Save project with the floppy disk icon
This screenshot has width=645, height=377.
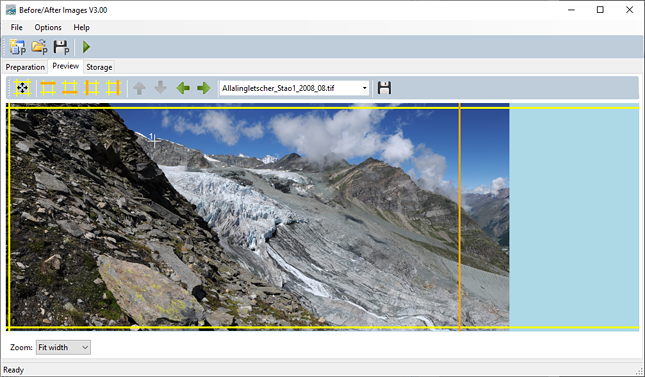pos(61,47)
